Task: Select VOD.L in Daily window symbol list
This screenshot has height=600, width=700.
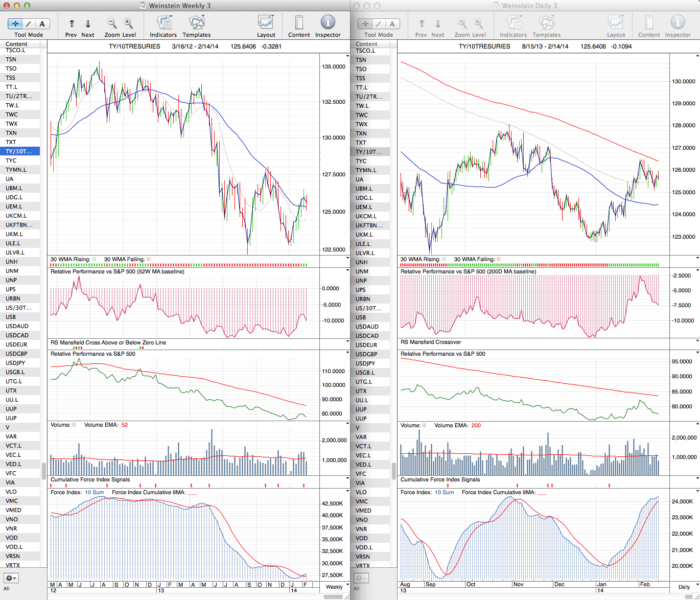Action: click(365, 547)
